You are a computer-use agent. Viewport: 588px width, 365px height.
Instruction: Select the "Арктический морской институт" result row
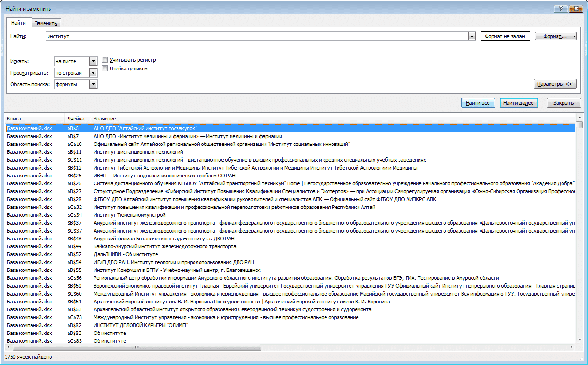[x=290, y=302]
